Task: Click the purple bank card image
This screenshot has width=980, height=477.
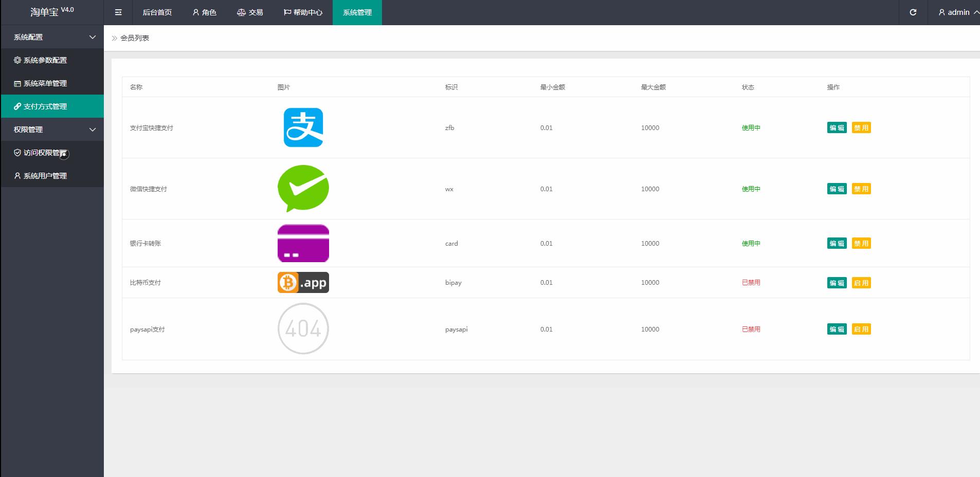Action: tap(303, 243)
